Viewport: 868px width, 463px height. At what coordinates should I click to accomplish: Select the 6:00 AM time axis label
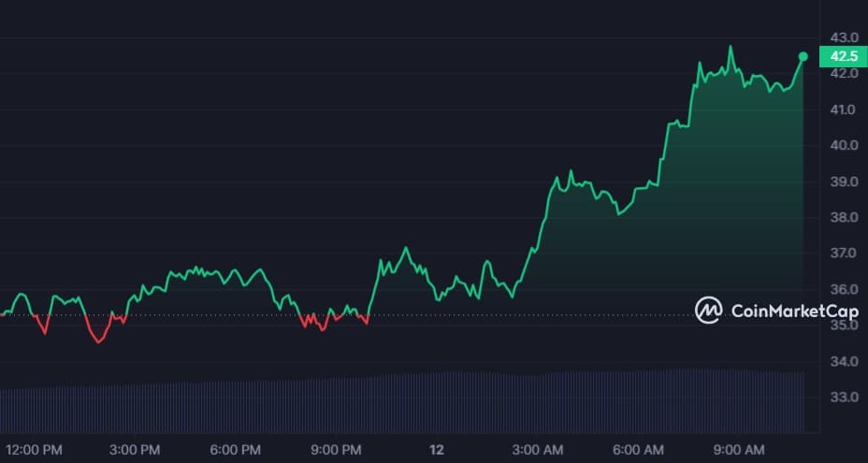tap(638, 450)
